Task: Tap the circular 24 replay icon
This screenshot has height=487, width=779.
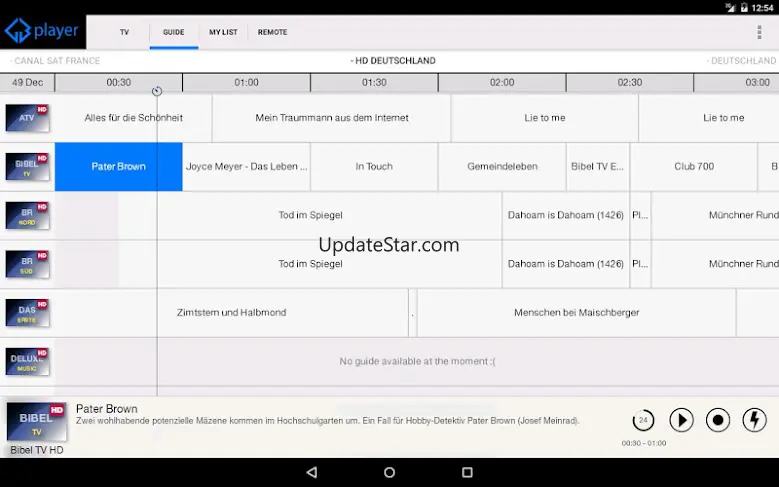Action: point(643,420)
